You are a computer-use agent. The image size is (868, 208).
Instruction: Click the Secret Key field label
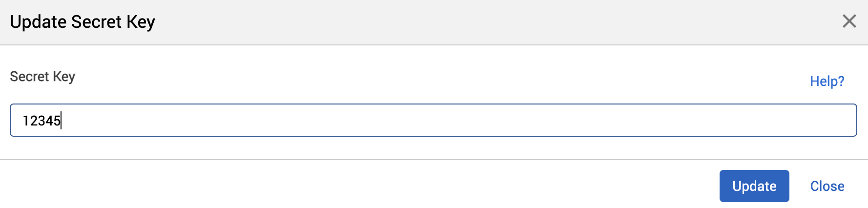coord(42,77)
